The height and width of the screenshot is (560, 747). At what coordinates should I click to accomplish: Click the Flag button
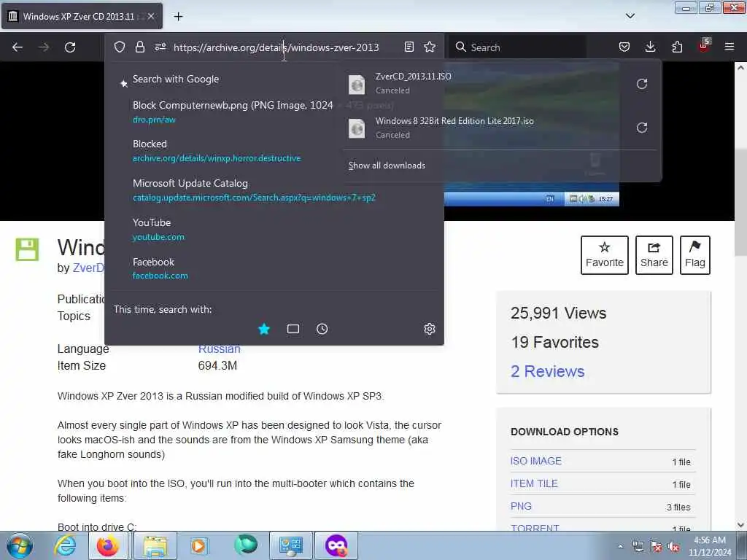pos(694,254)
